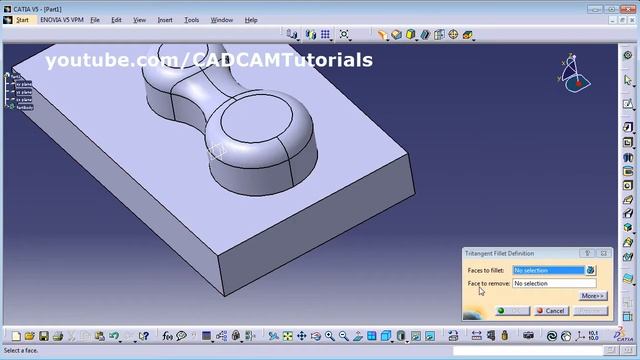This screenshot has width=640, height=360.
Task: Click the What's This help icon
Action: tap(143, 336)
